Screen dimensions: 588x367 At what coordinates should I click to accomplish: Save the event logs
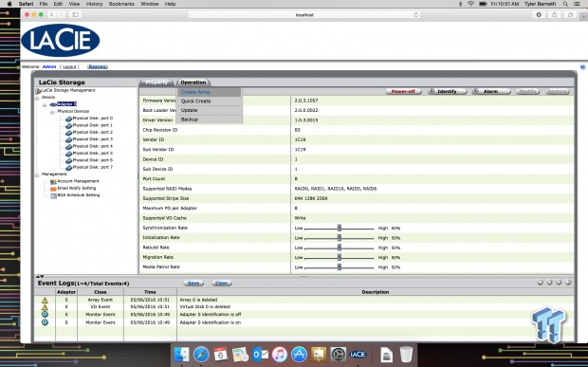pos(193,283)
